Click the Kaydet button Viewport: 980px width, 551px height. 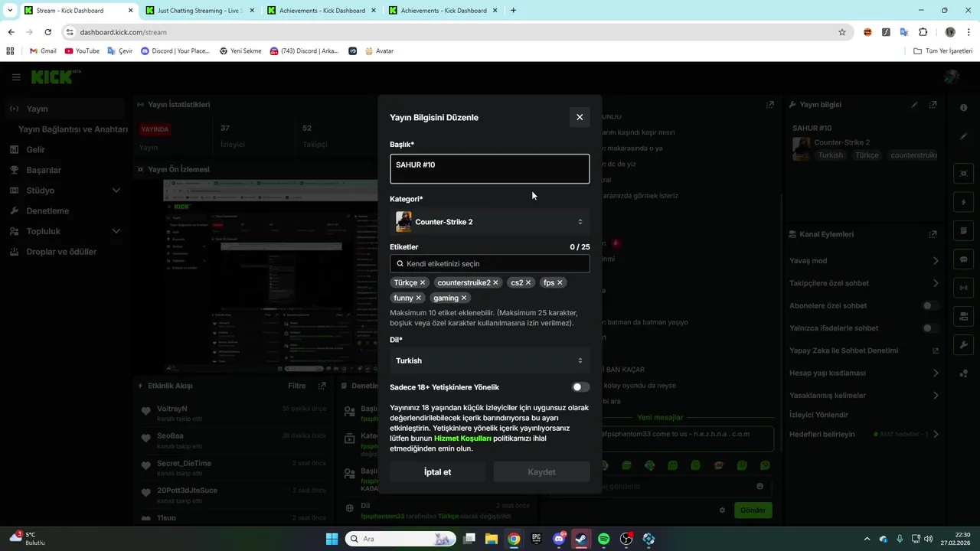[541, 472]
